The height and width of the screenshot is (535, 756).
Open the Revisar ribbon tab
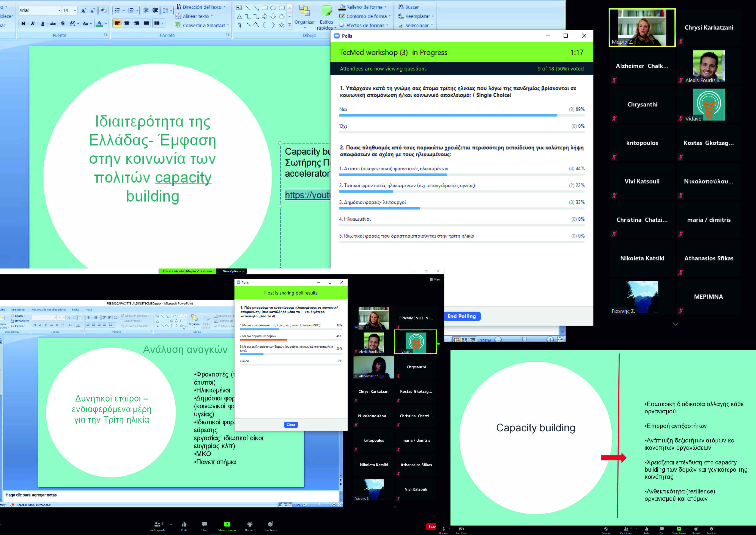click(76, 310)
